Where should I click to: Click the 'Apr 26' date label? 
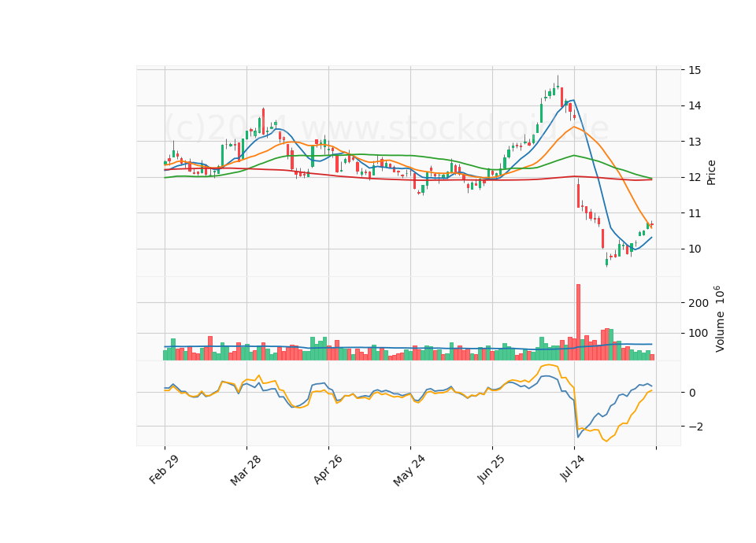(328, 469)
